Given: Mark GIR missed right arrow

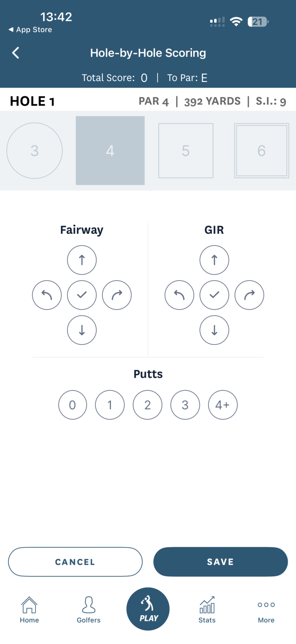Looking at the screenshot, I should coord(249,295).
